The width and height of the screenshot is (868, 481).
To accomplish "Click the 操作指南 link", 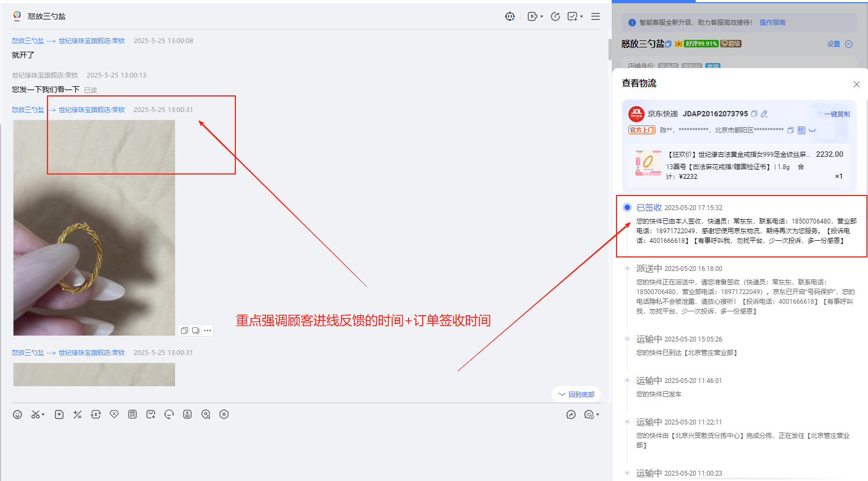I will (x=772, y=23).
